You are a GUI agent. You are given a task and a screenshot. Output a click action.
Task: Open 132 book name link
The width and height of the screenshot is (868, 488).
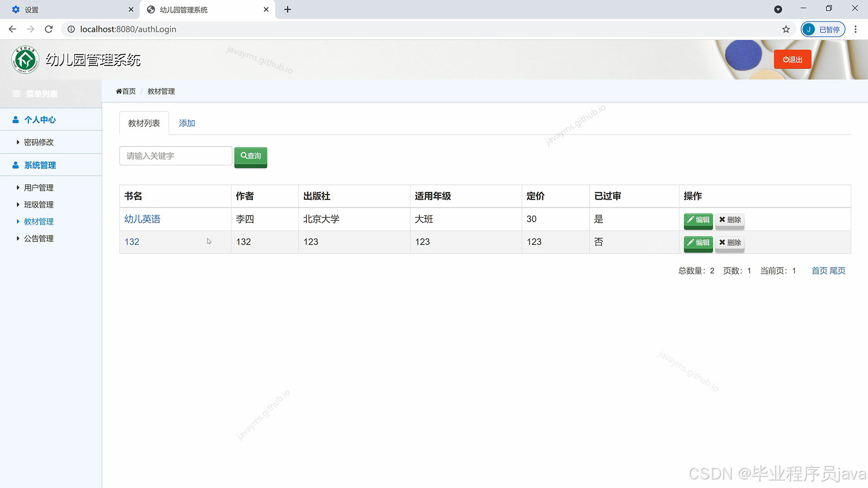tap(132, 242)
